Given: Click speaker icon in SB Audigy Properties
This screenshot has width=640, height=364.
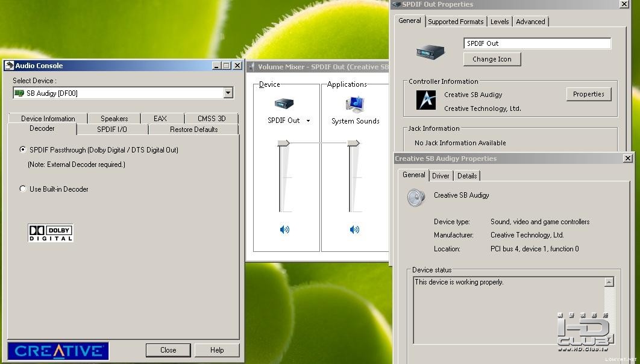Looking at the screenshot, I should point(416,198).
